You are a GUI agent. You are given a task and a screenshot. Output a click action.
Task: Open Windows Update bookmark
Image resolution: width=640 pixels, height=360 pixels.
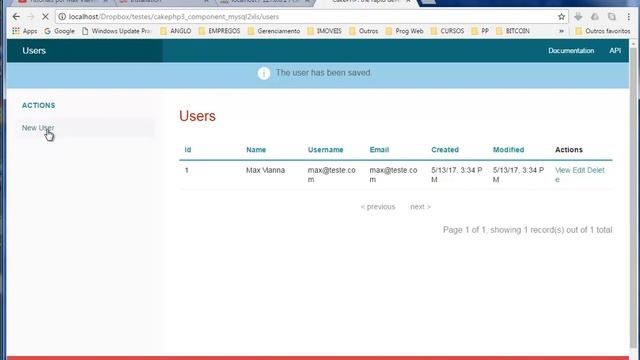[116, 31]
